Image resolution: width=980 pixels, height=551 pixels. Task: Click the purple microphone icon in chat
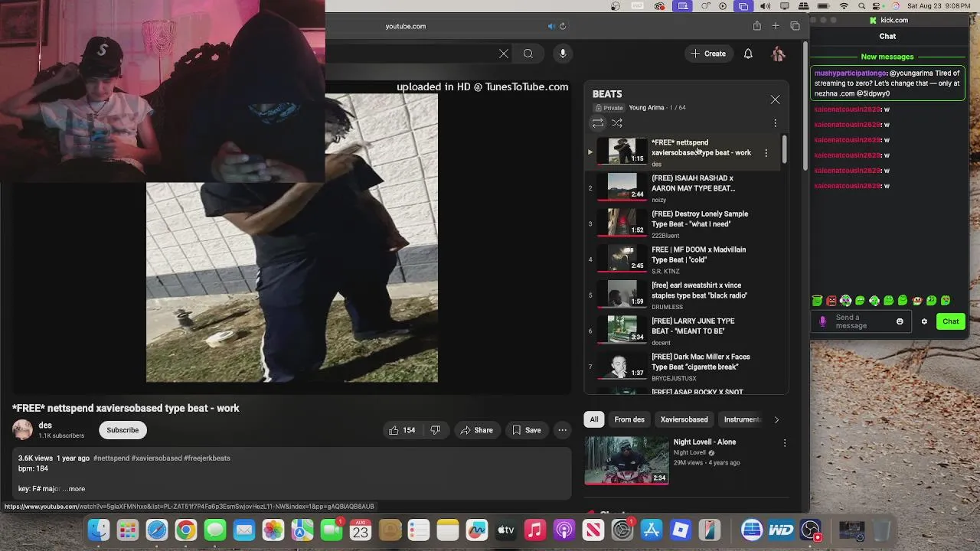click(823, 321)
